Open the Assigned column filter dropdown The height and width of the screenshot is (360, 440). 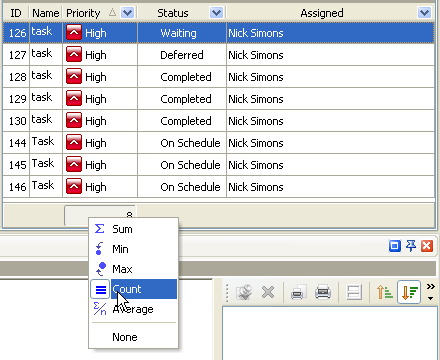(424, 13)
